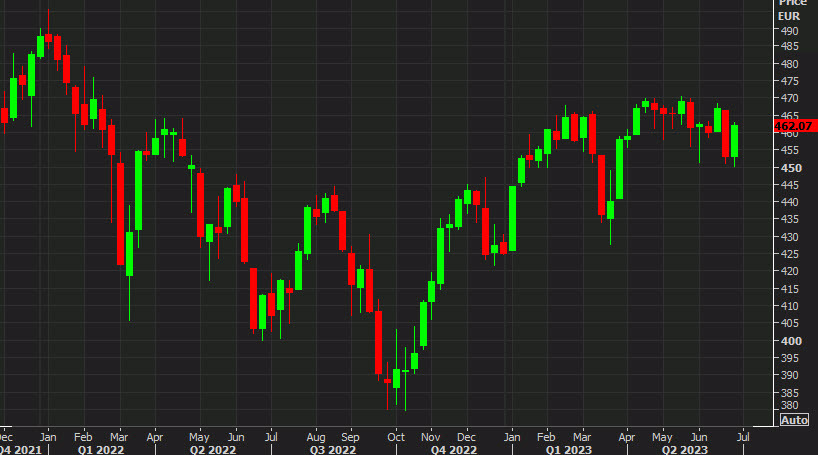This screenshot has width=818, height=455.
Task: Click the last green candle before Jul 2023
Action: point(735,141)
